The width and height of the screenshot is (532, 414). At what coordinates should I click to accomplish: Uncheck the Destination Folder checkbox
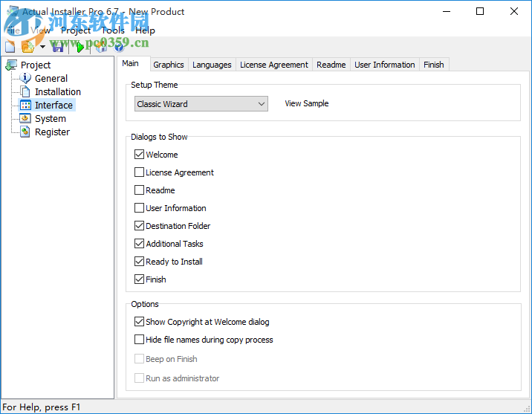tap(139, 226)
